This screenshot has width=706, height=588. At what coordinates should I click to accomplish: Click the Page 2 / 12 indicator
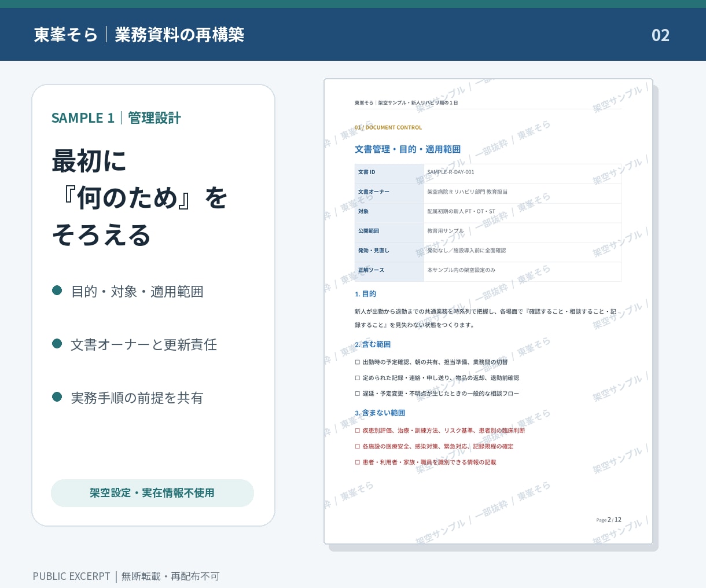point(609,520)
